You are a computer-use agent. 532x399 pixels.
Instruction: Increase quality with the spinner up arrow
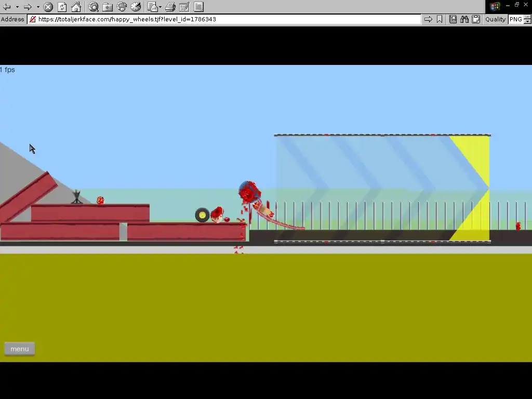coord(528,17)
